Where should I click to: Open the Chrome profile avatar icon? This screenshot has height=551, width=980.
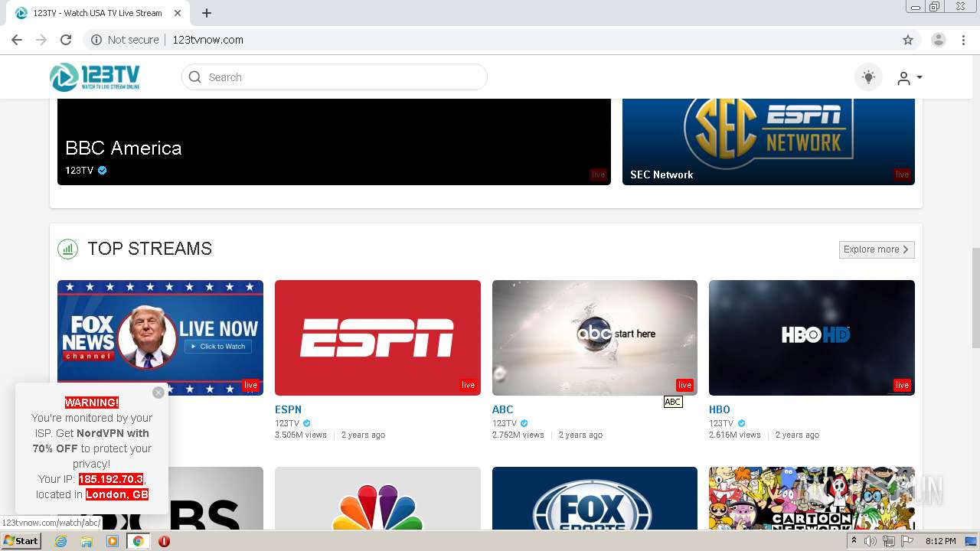pos(939,40)
